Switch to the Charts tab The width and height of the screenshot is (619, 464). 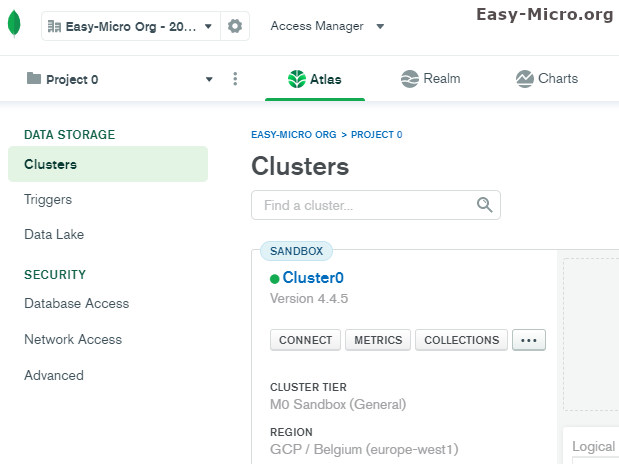pos(547,79)
